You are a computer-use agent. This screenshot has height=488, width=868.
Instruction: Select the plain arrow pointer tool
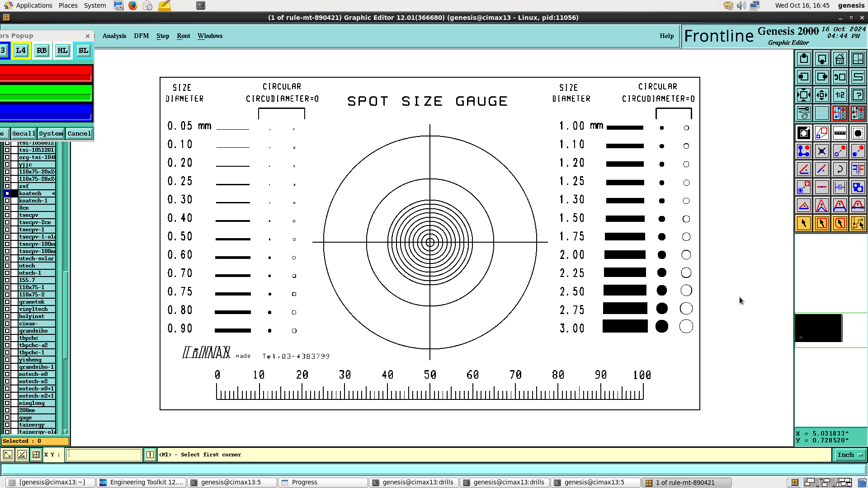[804, 223]
